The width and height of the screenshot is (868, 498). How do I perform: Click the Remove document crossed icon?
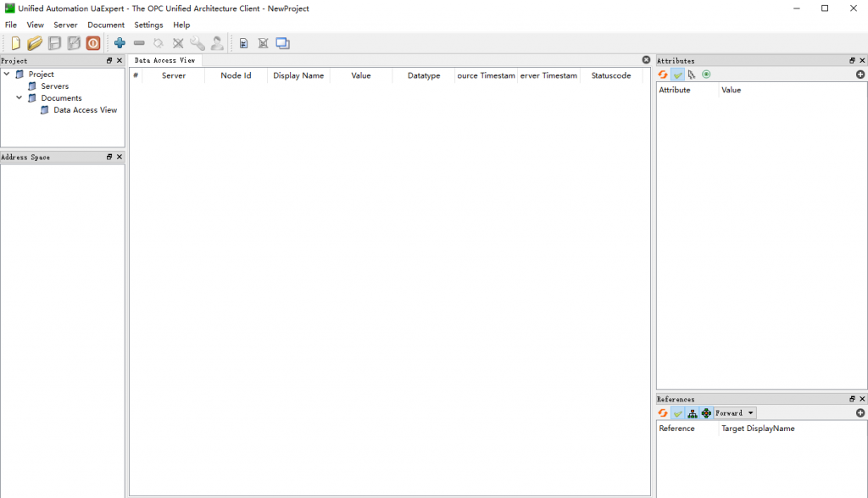coord(263,43)
